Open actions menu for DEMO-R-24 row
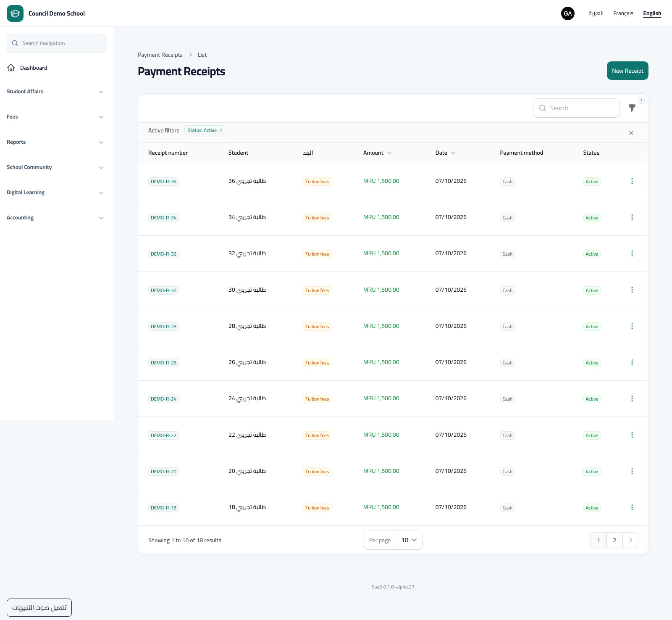The height and width of the screenshot is (620, 672). coord(632,398)
